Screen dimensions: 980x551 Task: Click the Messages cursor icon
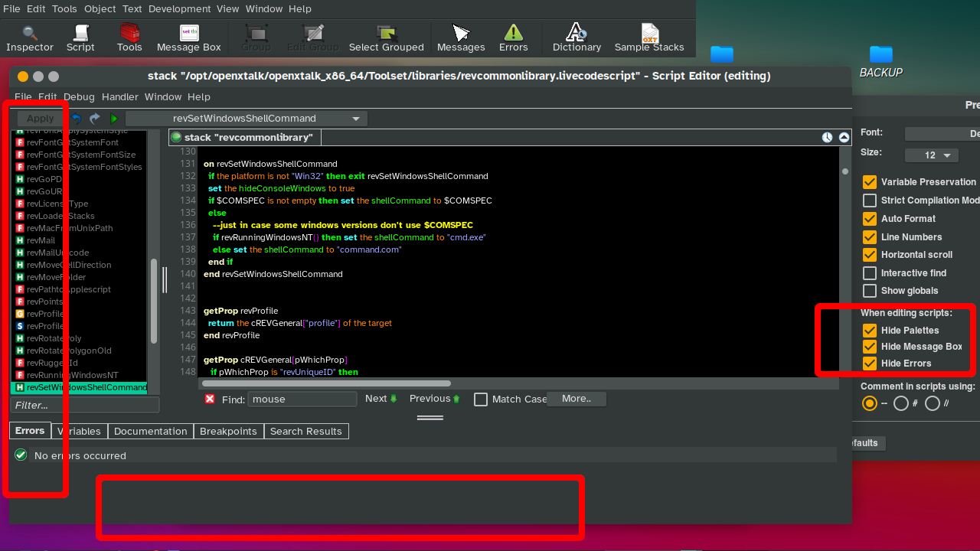(461, 33)
